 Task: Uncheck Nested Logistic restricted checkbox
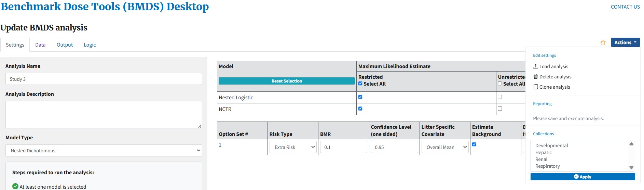(x=360, y=97)
